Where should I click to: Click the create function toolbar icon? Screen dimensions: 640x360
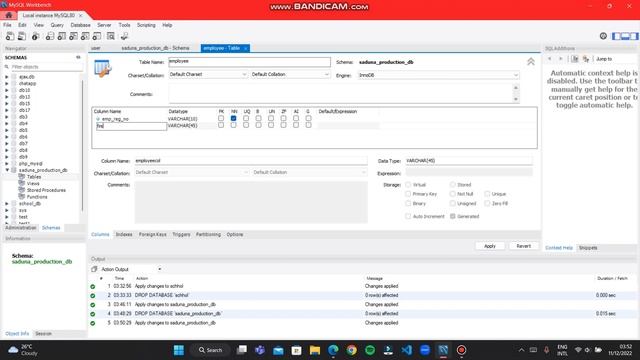(97, 36)
